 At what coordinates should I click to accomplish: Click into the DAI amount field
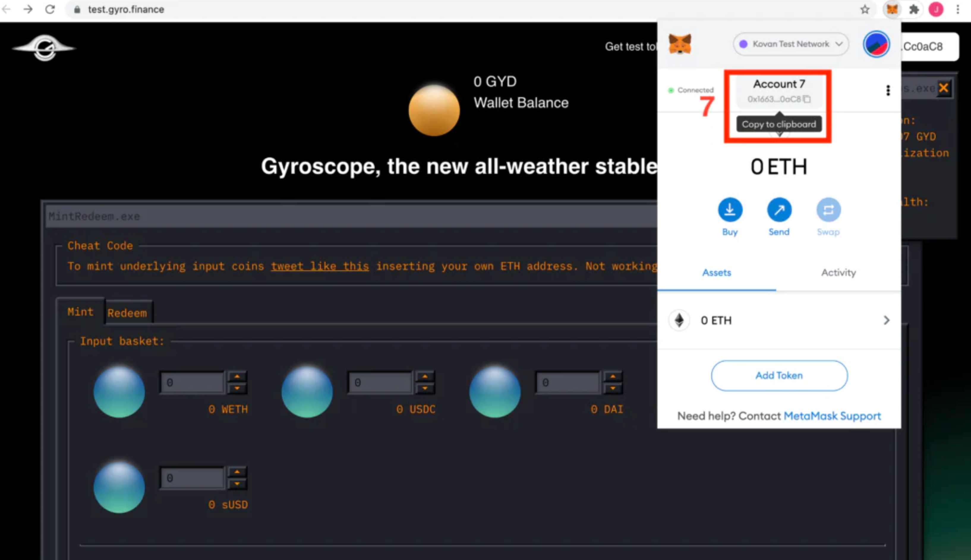[568, 383]
